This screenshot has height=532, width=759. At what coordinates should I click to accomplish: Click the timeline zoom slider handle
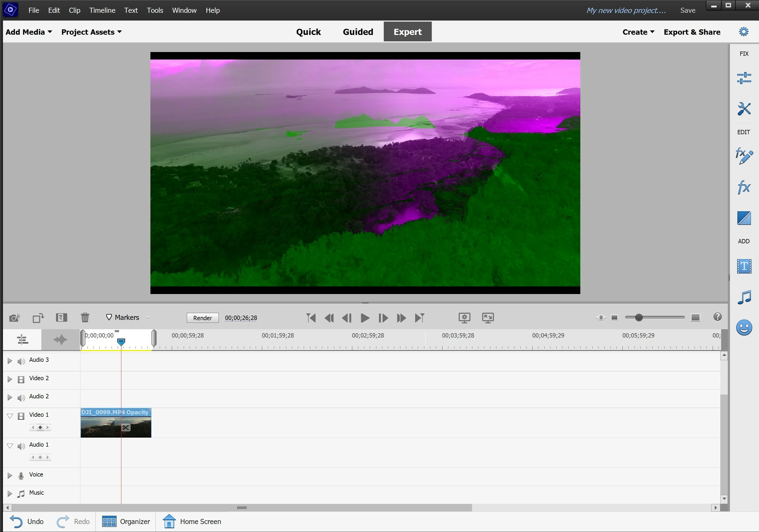[x=639, y=317]
